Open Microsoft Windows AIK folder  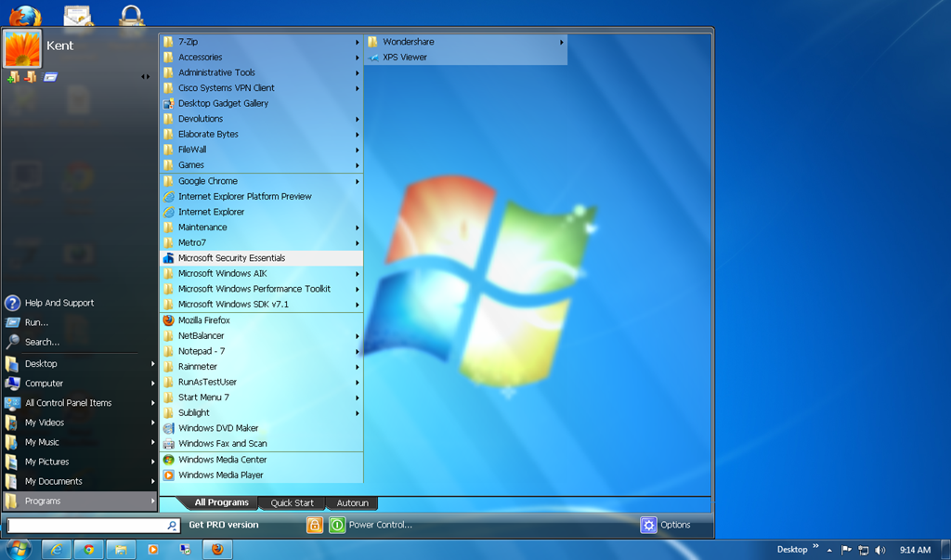point(261,274)
